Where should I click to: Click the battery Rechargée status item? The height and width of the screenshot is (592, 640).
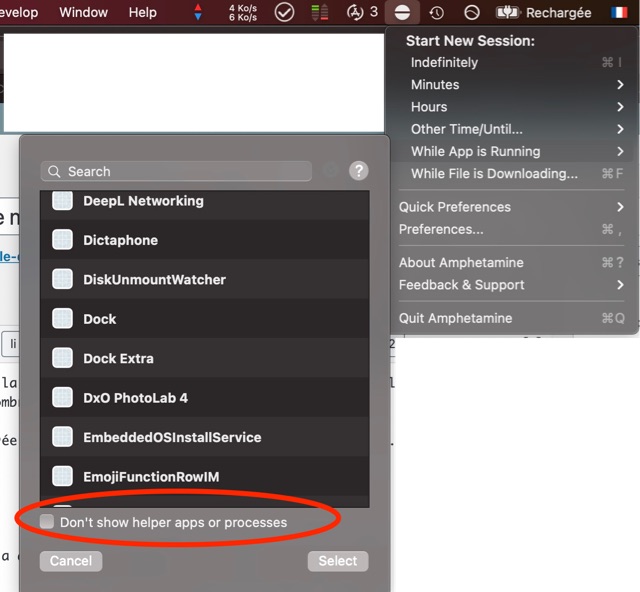tap(545, 13)
